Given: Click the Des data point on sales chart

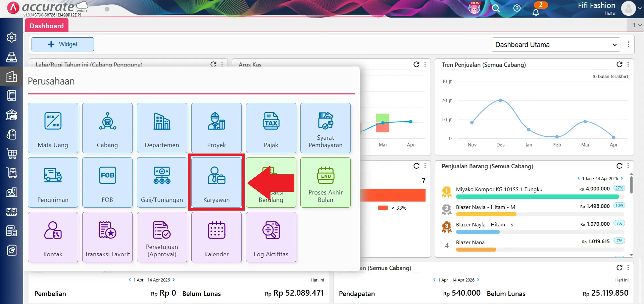Looking at the screenshot, I should (500, 100).
